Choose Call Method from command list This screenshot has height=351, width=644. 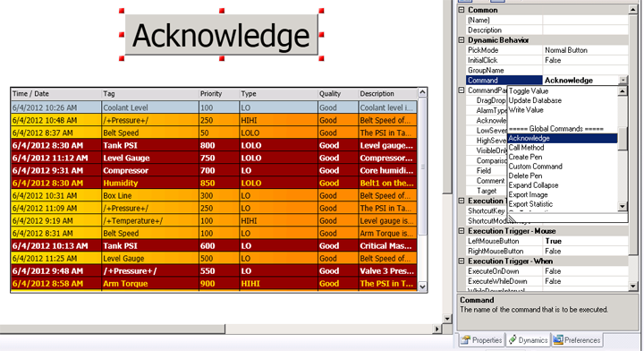point(526,148)
